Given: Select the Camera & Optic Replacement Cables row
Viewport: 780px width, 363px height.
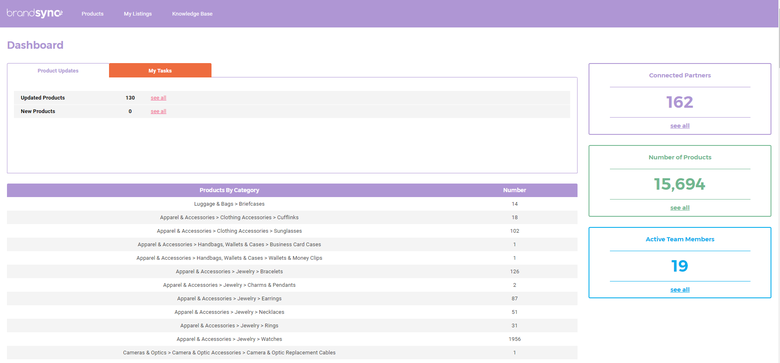Looking at the screenshot, I should 292,353.
